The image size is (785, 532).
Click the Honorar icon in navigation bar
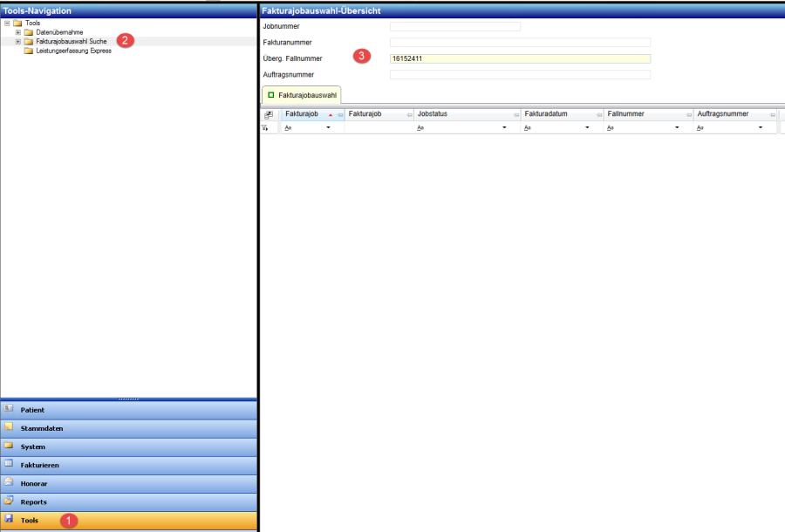9,482
